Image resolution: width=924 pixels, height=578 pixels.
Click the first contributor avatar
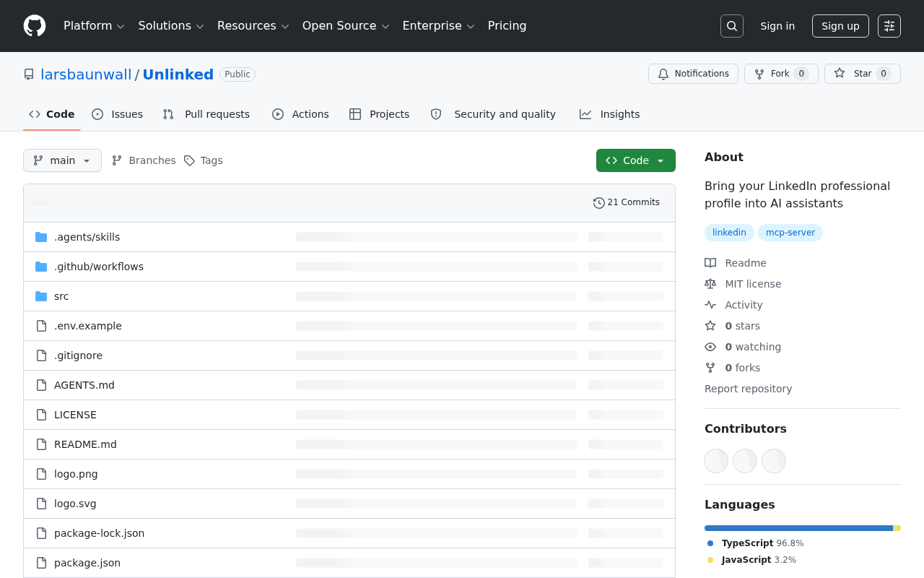tap(716, 461)
